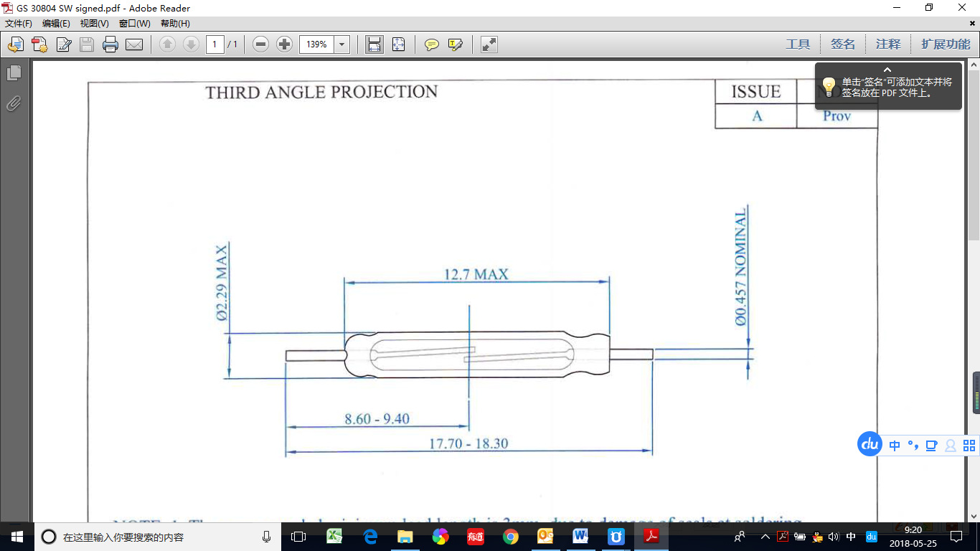Open the Sign/Fill document pencil icon
The image size is (980, 551).
[x=63, y=44]
